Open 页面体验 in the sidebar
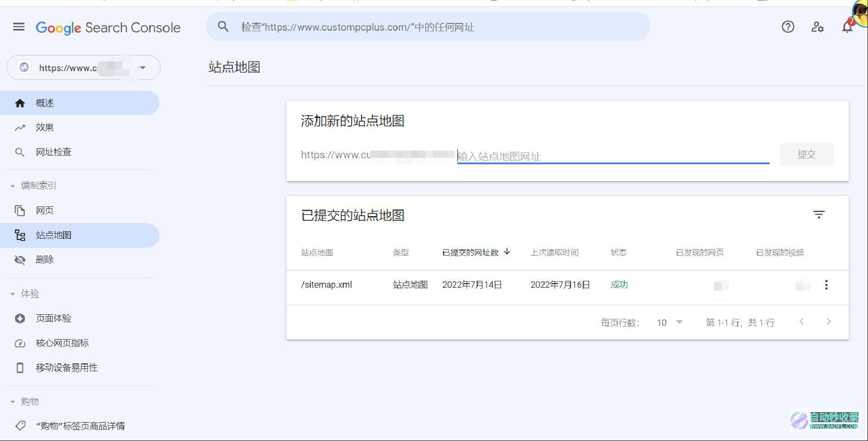 [x=79, y=318]
